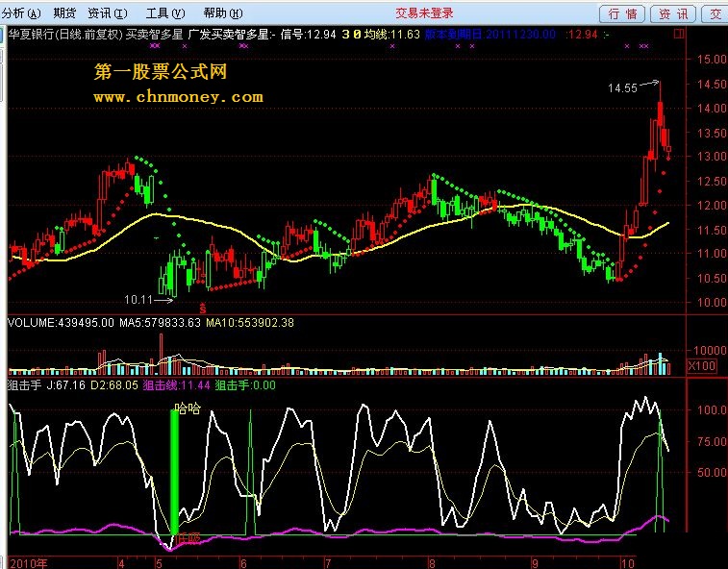
Task: Click the X100 volume scale box
Action: tap(701, 366)
